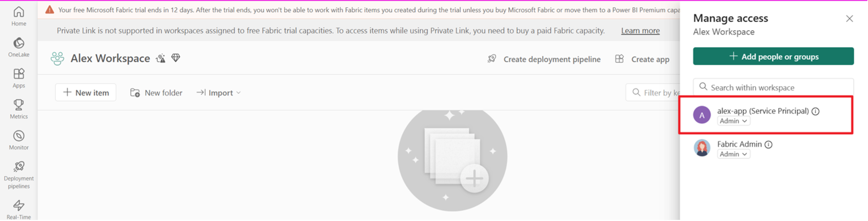Open Deployment pipelines from sidebar
The width and height of the screenshot is (868, 221).
[x=19, y=167]
